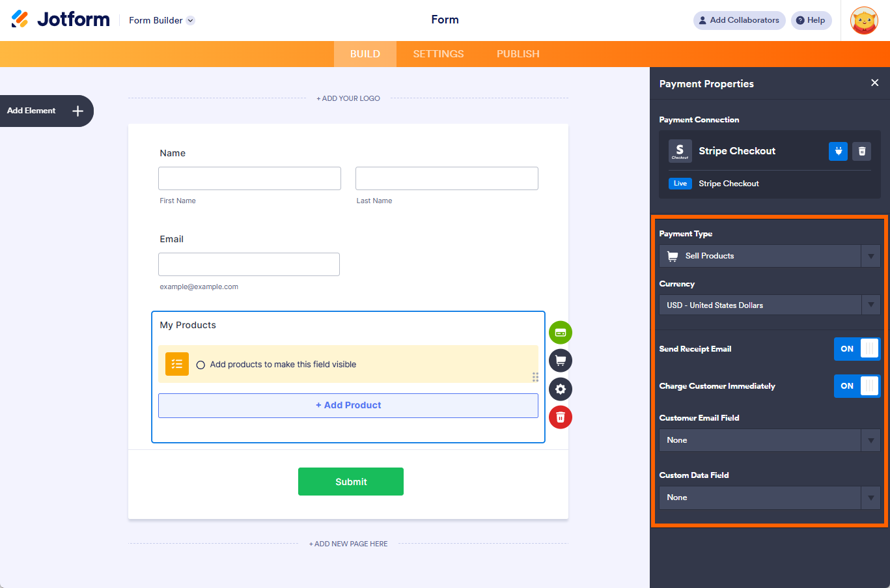Turn off Send Receipt Email
The image size is (890, 588).
tap(857, 348)
